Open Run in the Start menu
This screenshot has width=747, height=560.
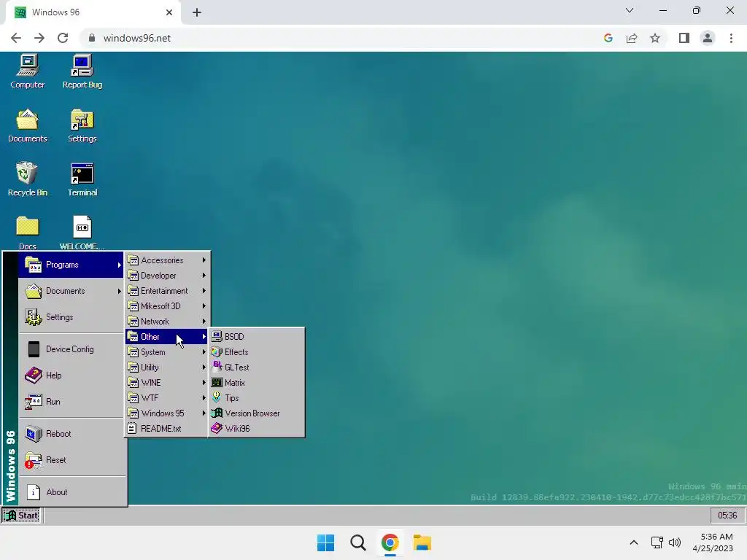point(71,402)
